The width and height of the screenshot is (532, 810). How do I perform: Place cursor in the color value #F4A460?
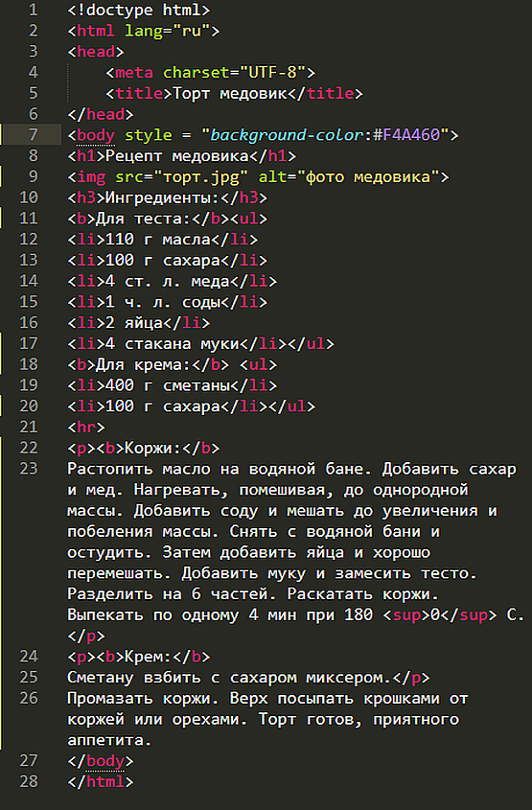tap(406, 135)
